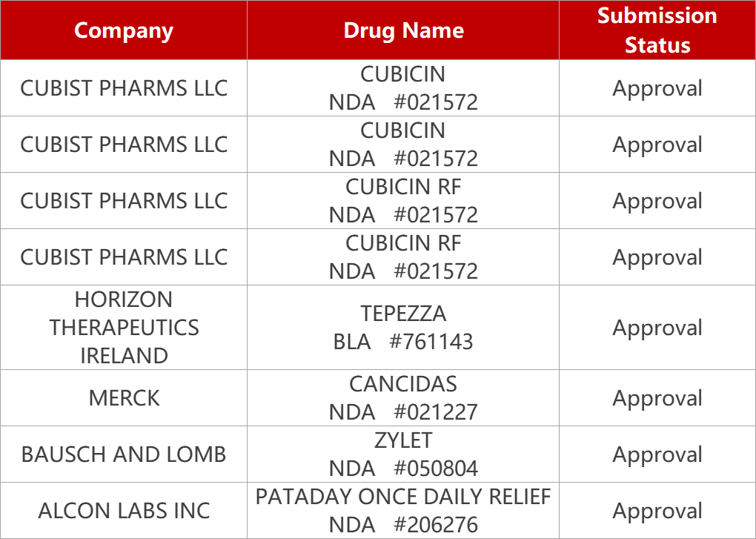Select the BAUSCH AND LOMB cell
Viewport: 756px width, 539px height.
124,454
